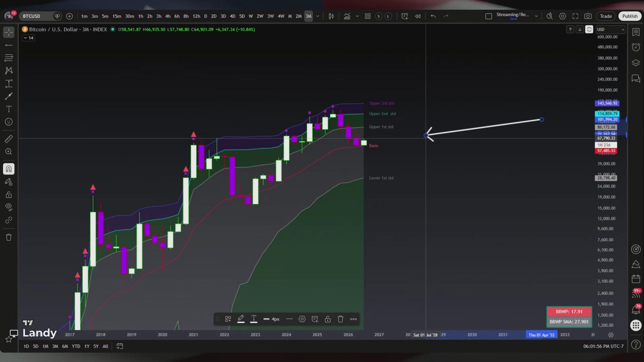Start bar replay mode
The height and width of the screenshot is (362, 644).
point(418,16)
